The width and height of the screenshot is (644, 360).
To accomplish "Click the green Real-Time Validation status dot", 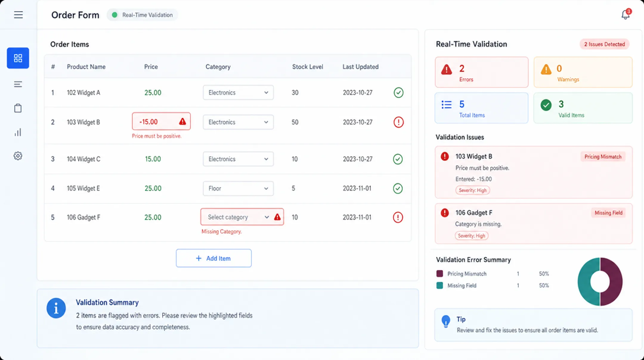I will tap(114, 15).
